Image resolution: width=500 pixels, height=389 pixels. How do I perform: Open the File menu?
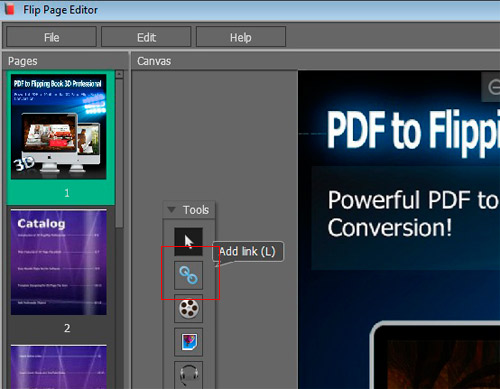pyautogui.click(x=51, y=37)
